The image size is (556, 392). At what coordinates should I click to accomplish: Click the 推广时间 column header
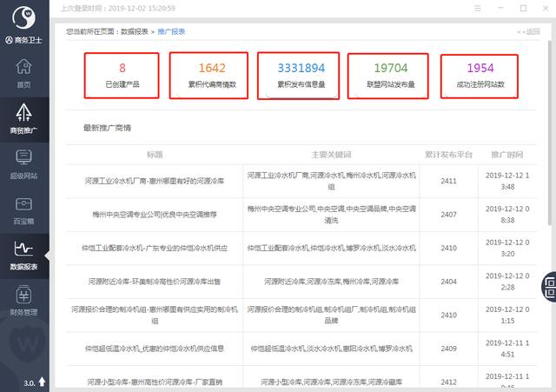tap(506, 154)
